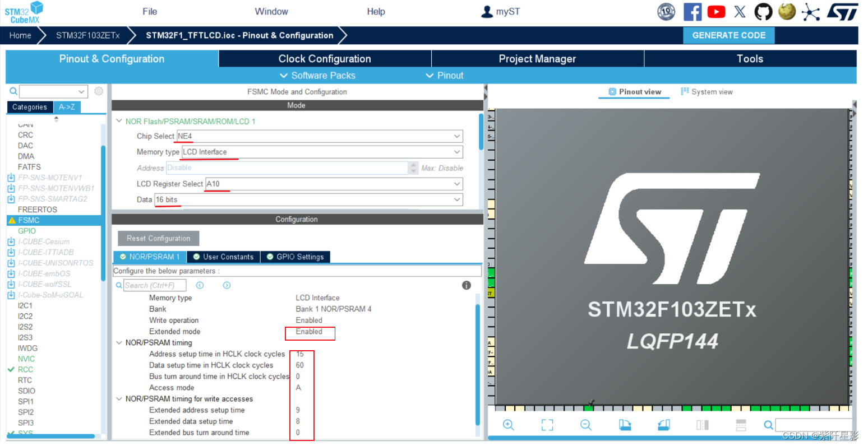Click the pin search magnifier icon
This screenshot has width=868, height=446.
coord(768,425)
